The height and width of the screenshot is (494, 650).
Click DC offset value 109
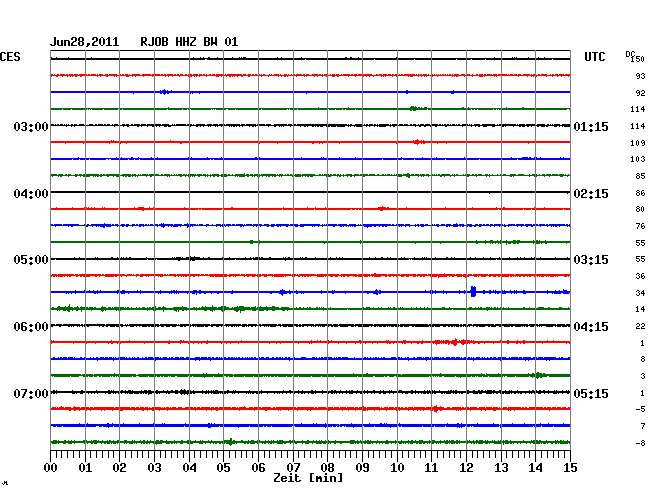(x=638, y=143)
